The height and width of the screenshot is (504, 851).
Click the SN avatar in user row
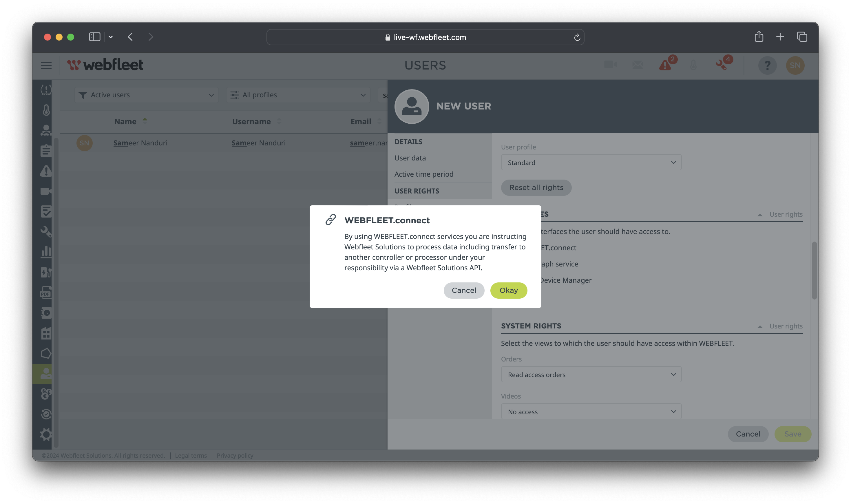pyautogui.click(x=84, y=143)
